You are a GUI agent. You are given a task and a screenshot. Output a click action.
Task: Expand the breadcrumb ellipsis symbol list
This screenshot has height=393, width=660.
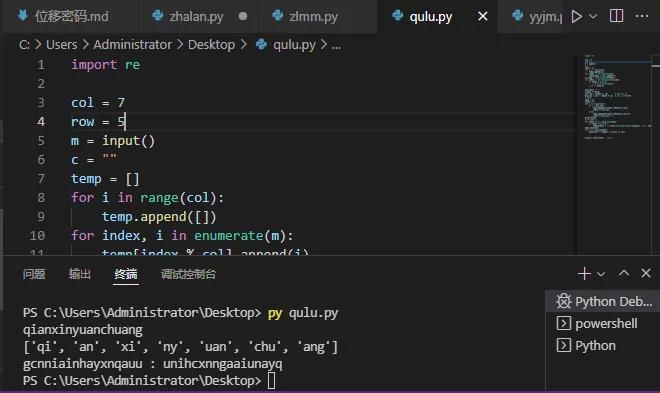tap(336, 45)
